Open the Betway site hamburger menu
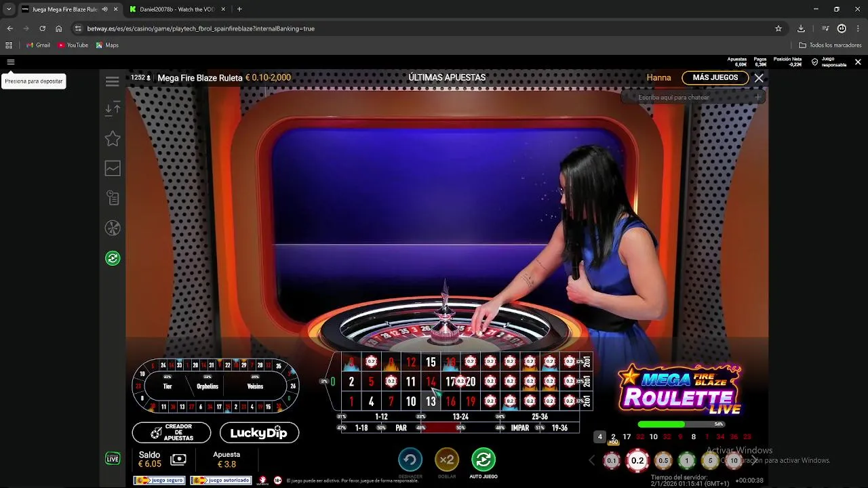The image size is (868, 488). coord(10,62)
